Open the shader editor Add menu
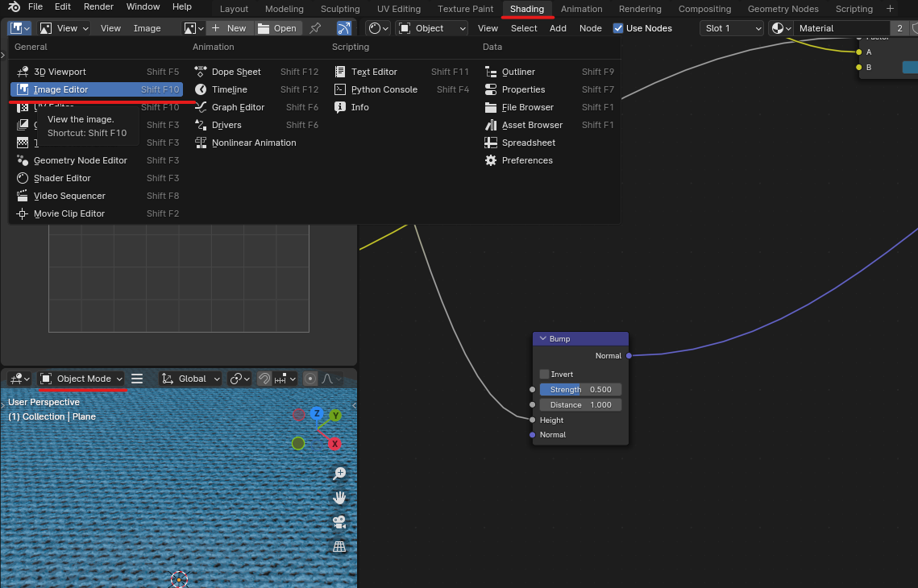 [558, 28]
